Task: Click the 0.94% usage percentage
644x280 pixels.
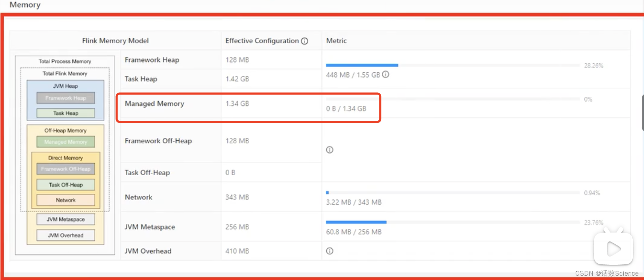Action: point(592,193)
